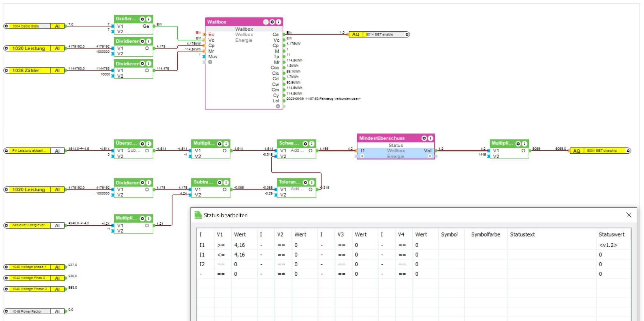
Task: Add a new input on Wallbox block
Action: pyautogui.click(x=210, y=62)
